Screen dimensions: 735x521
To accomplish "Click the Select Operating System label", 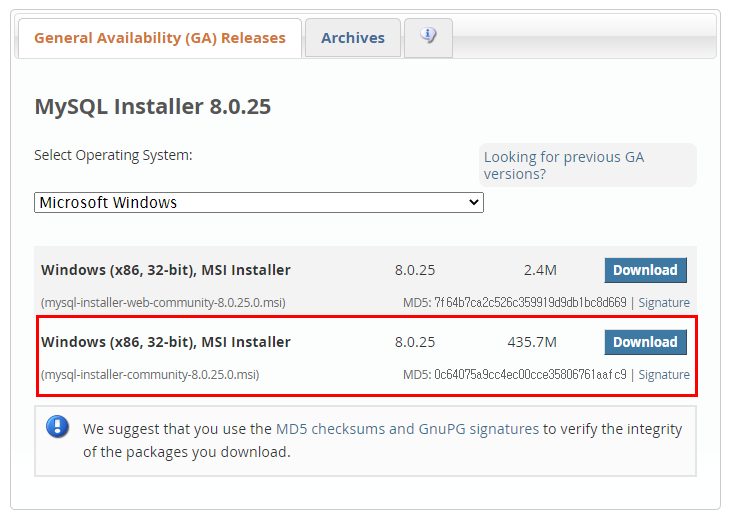I will pos(113,155).
